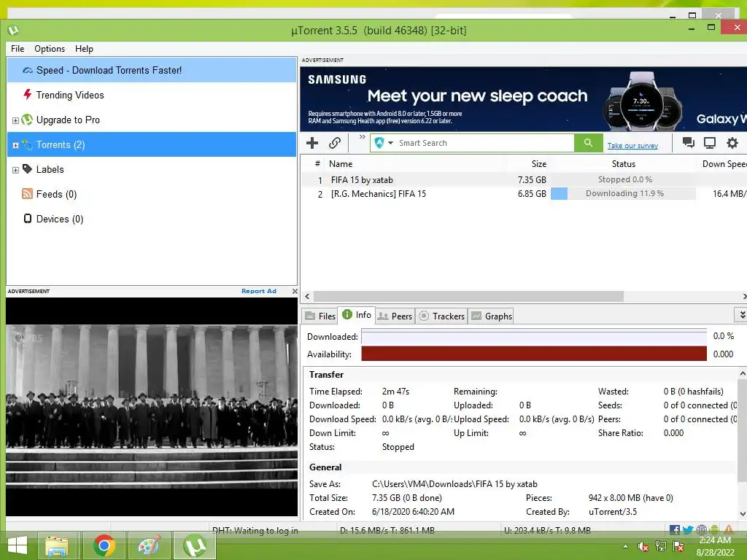Select the Info tab
747x560 pixels.
356,315
